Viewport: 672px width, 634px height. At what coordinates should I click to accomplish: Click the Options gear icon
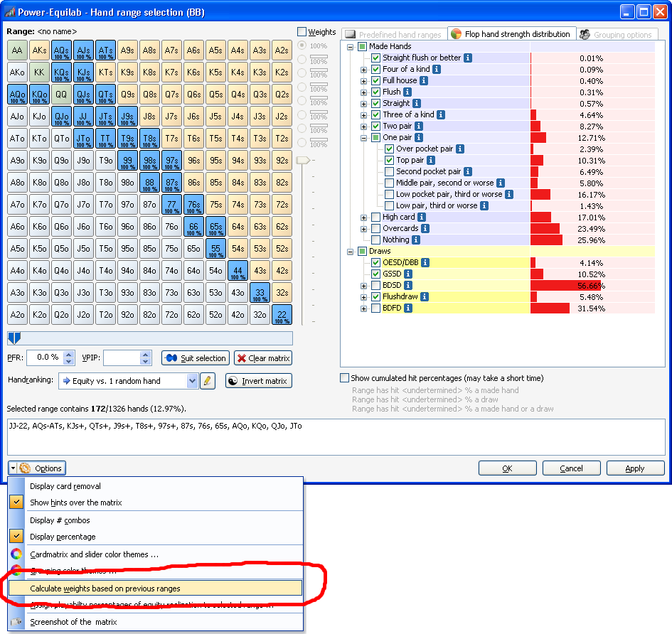click(x=25, y=468)
